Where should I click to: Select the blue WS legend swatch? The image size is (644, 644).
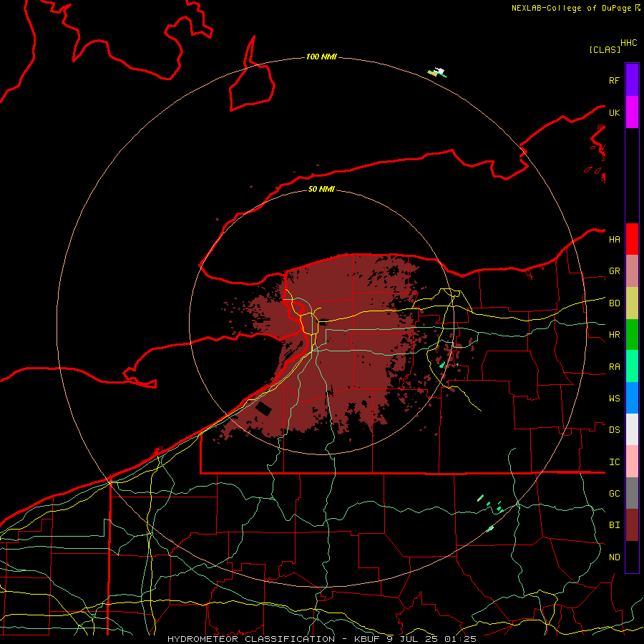coord(632,398)
